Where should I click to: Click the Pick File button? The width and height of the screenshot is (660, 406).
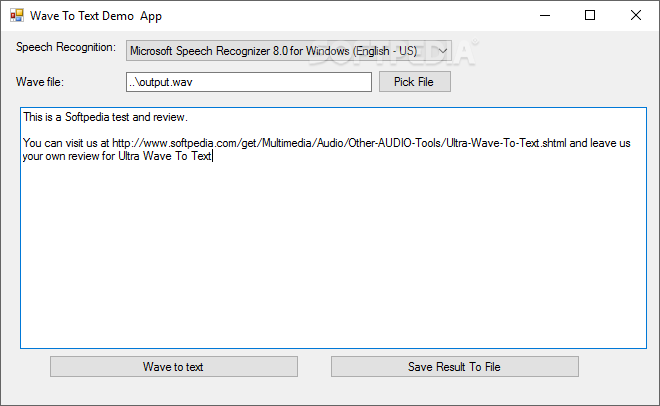pyautogui.click(x=415, y=82)
